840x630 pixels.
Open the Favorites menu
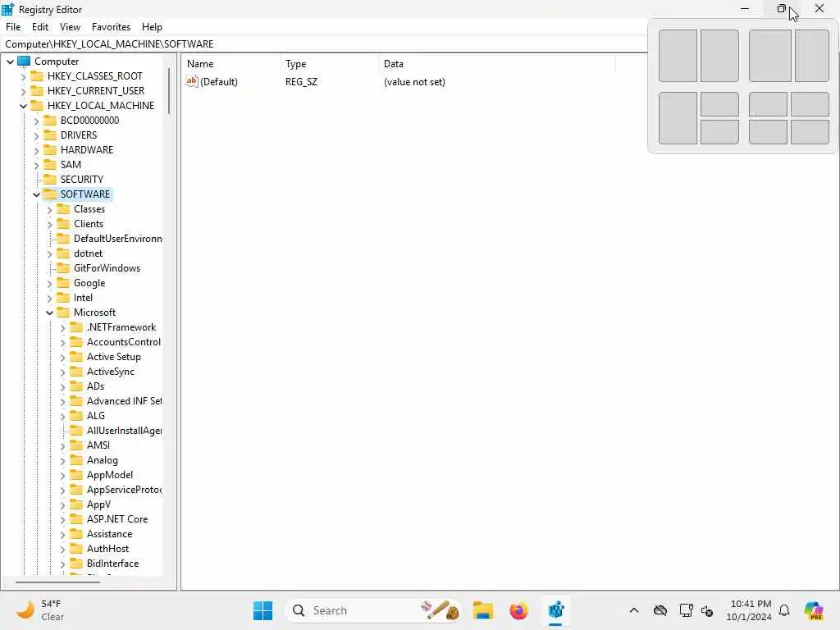click(111, 27)
